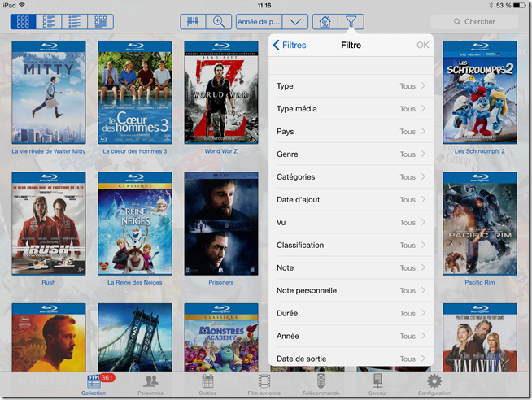Open the Genre filter row

[351, 154]
